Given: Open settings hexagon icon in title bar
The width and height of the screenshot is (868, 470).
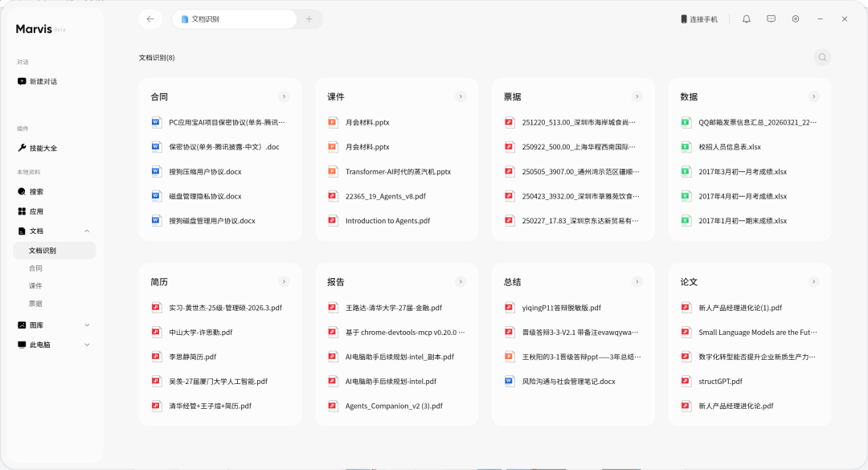Looking at the screenshot, I should (796, 18).
